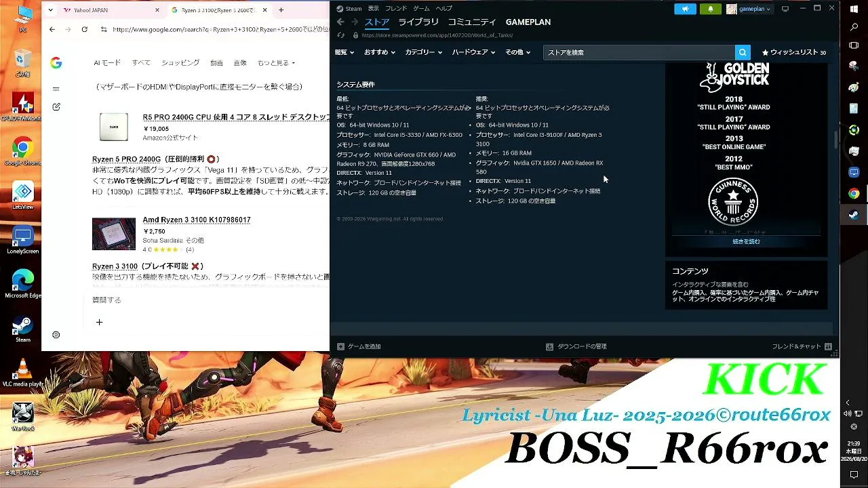Go back in the Steam client
Viewport: 868px width, 488px height.
pos(340,22)
